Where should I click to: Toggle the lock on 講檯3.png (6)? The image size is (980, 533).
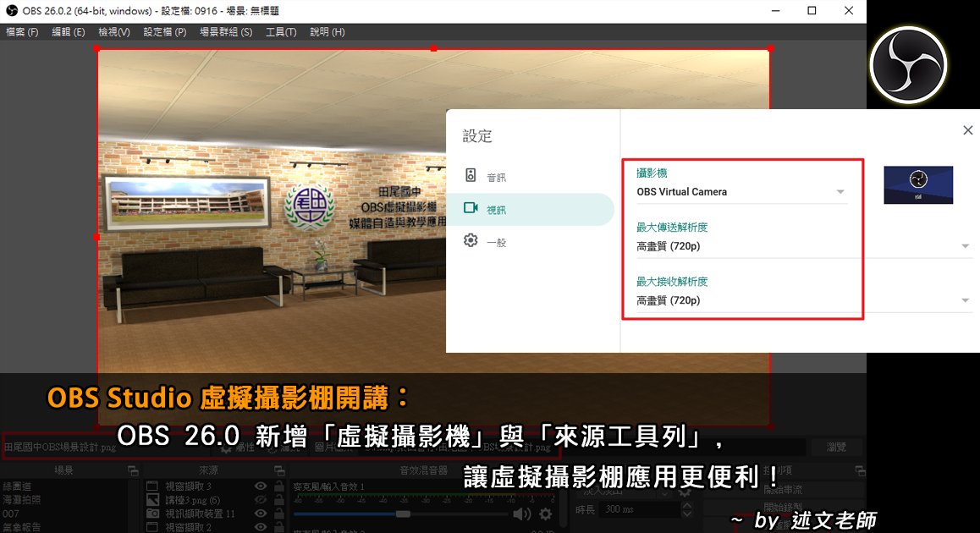point(278,500)
